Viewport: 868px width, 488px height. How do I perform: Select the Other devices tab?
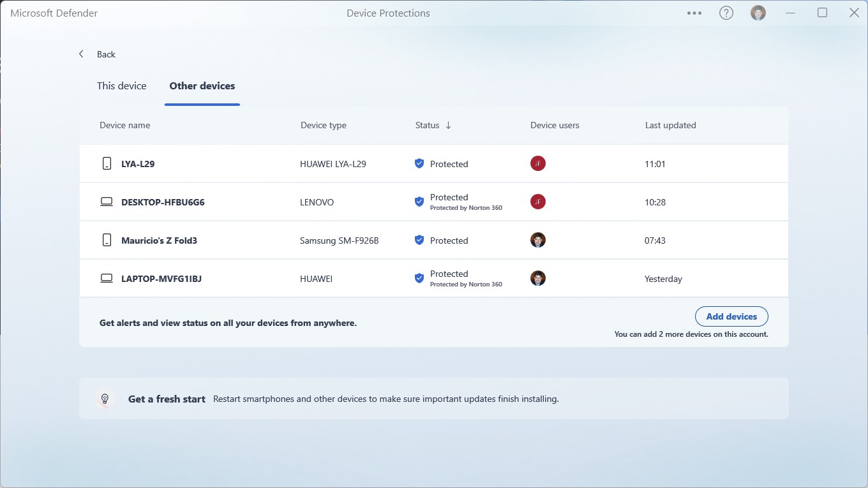(202, 86)
